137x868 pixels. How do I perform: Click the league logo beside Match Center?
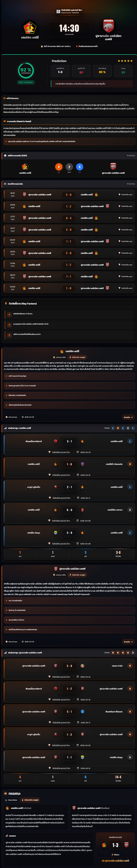click(58, 11)
